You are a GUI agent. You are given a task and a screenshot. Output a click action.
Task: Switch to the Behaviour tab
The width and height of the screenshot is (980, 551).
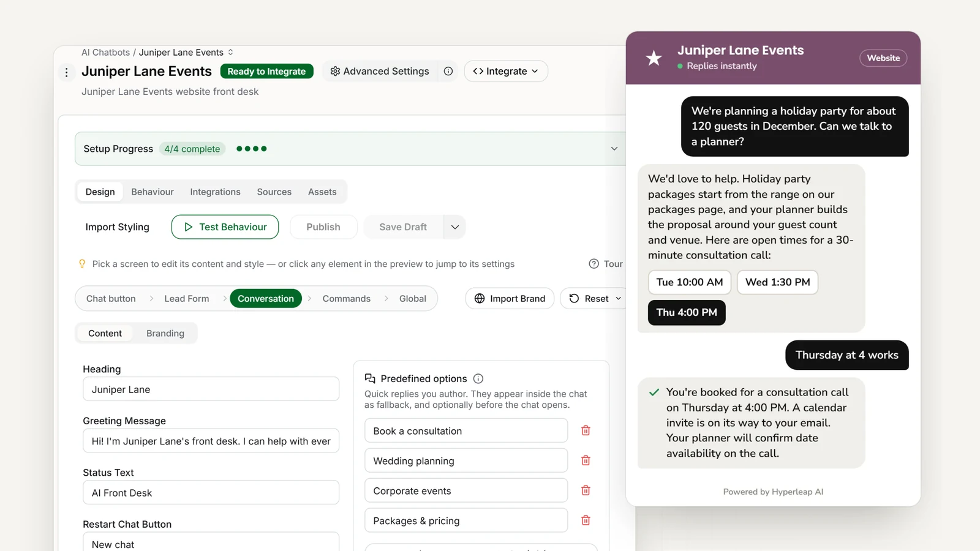[153, 192]
